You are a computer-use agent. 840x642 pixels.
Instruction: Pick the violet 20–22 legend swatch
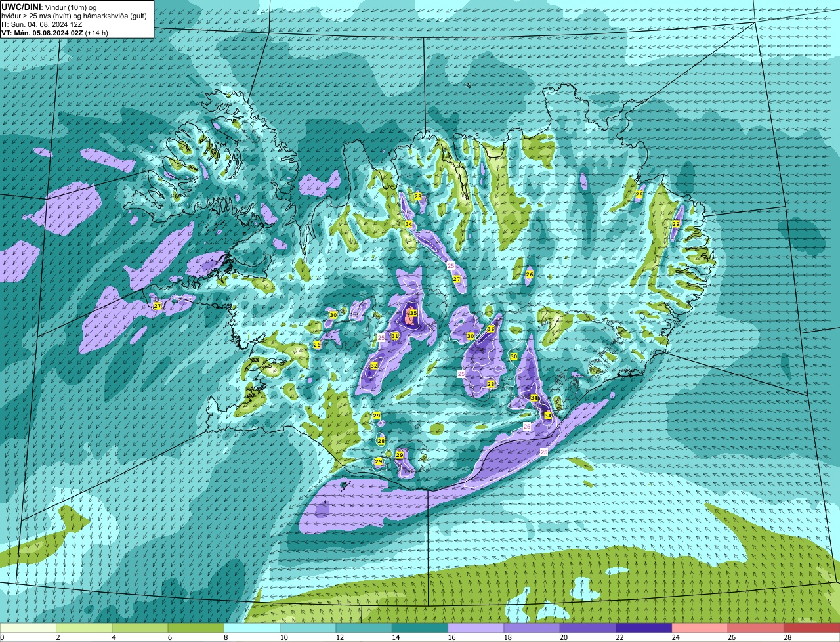coord(588,628)
